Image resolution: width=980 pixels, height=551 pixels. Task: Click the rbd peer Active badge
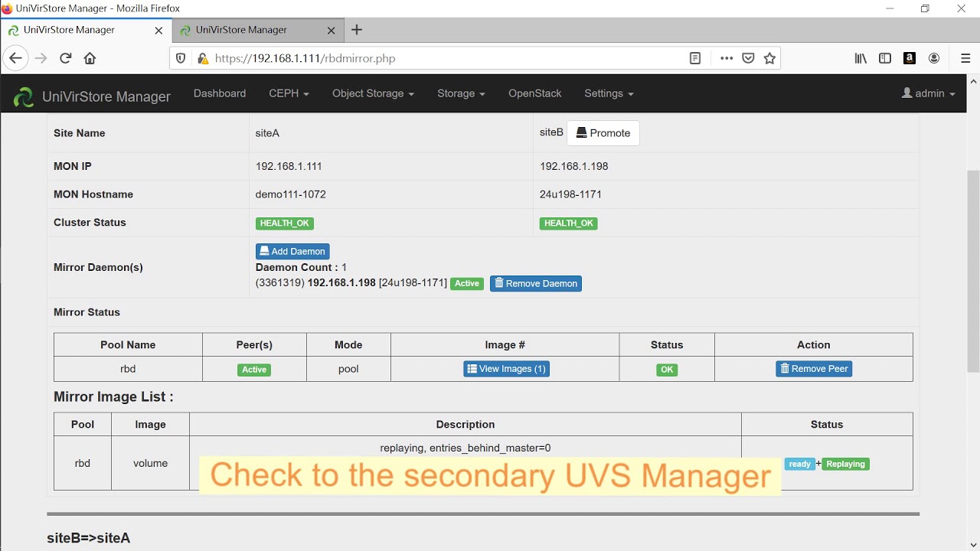254,370
